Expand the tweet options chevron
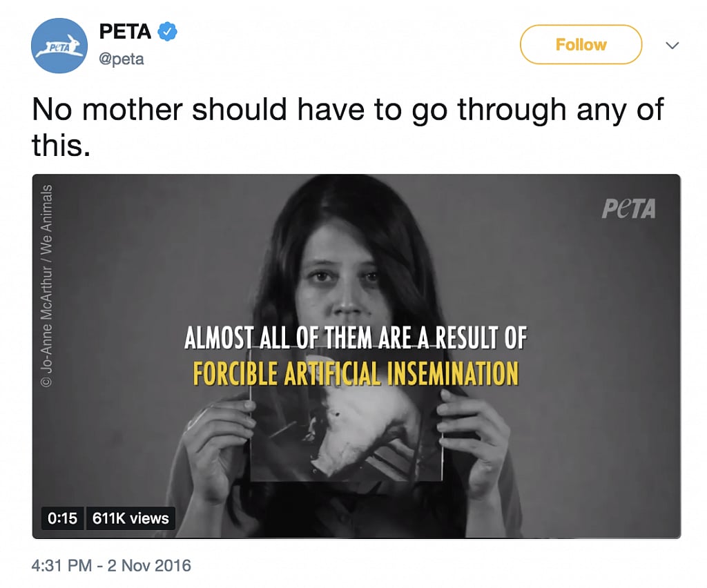Screen dimensions: 707x588 coord(672,46)
